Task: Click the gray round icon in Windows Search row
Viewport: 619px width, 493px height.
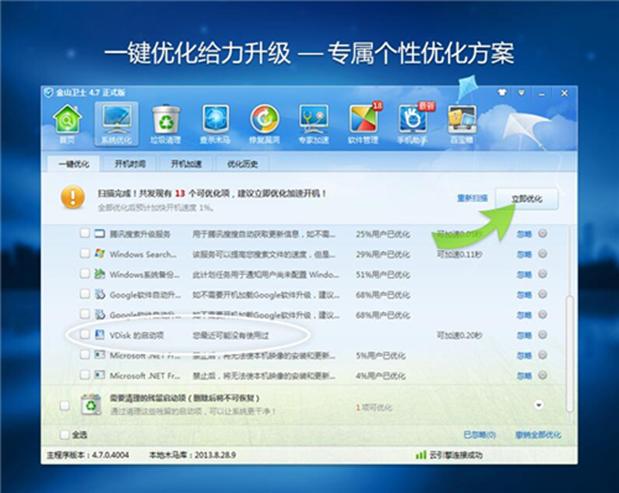Action: (x=543, y=254)
